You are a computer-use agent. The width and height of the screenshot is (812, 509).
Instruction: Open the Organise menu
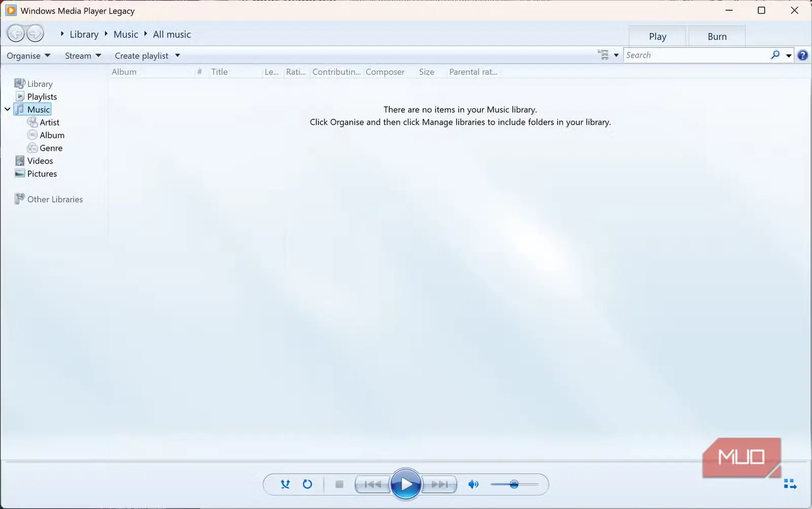coord(28,56)
